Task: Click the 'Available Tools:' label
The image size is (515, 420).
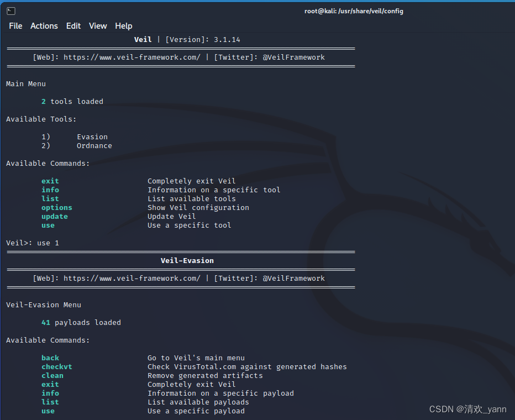Action: (x=41, y=119)
